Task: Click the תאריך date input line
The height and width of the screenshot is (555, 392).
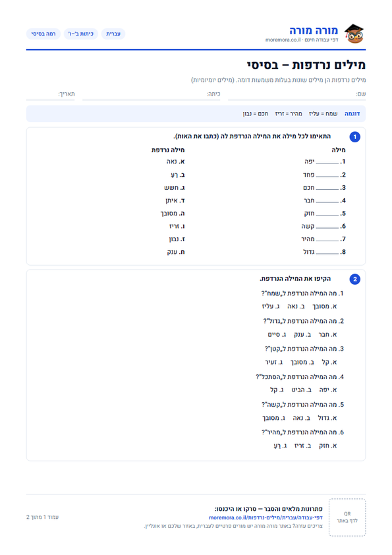Action: (x=51, y=94)
